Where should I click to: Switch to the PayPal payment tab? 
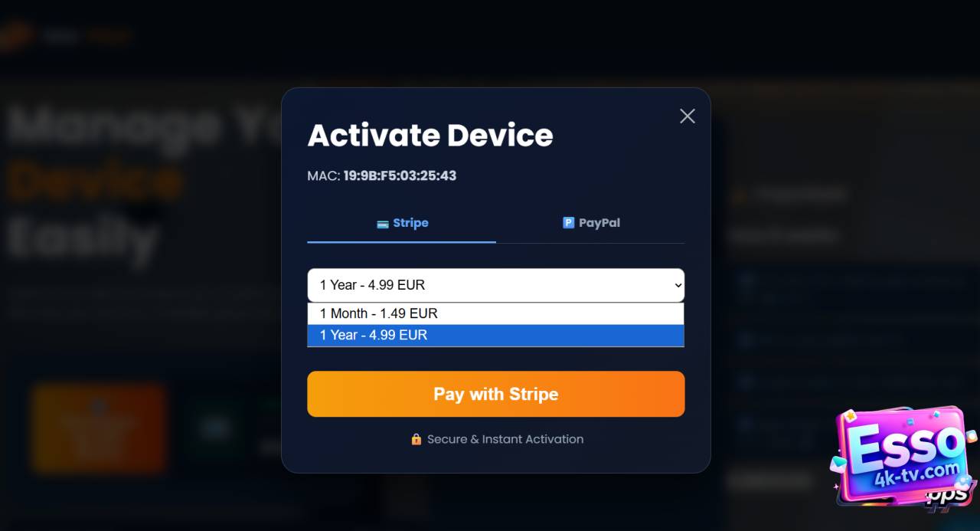(590, 223)
